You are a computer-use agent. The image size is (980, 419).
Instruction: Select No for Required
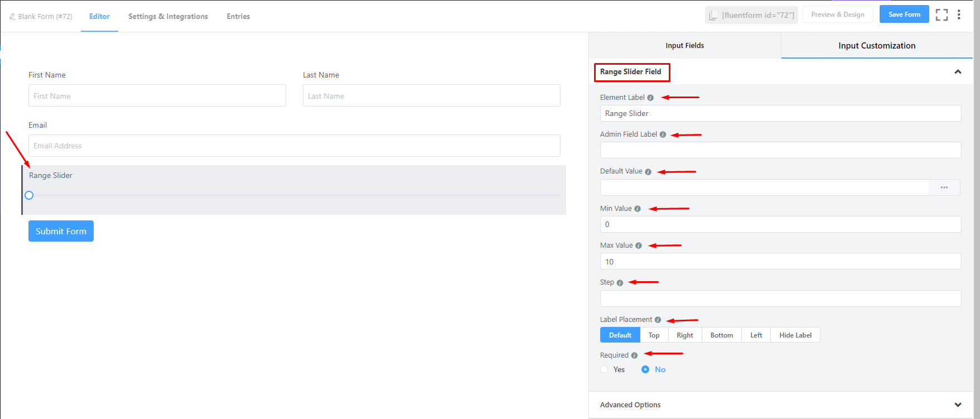[645, 369]
